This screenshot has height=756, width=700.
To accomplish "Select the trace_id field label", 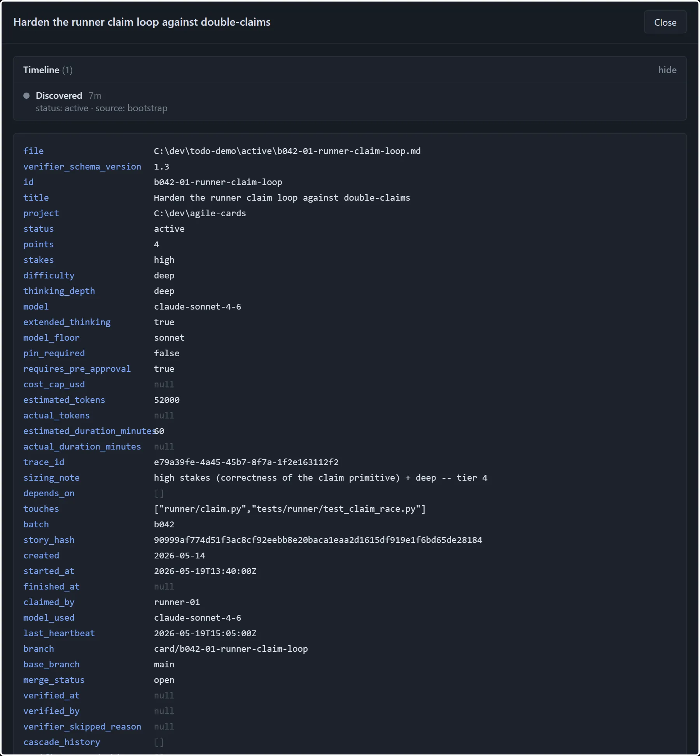I will click(x=44, y=462).
